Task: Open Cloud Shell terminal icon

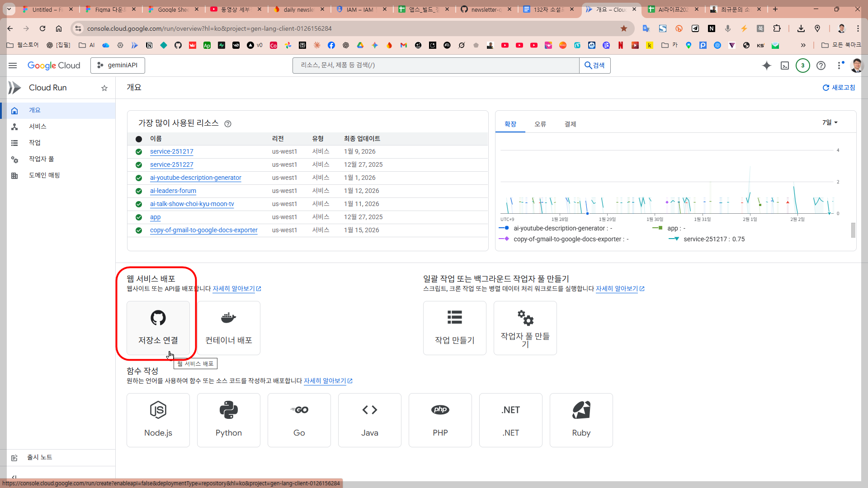Action: [x=785, y=66]
